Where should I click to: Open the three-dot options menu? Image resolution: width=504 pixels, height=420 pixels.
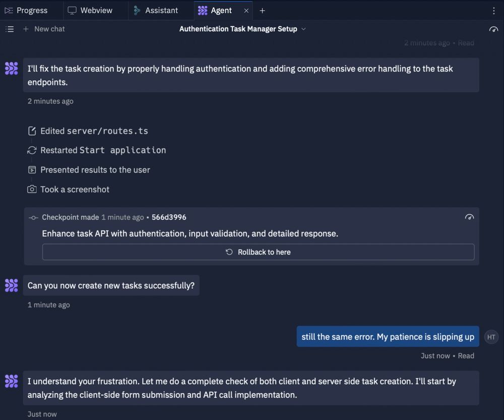(x=494, y=11)
